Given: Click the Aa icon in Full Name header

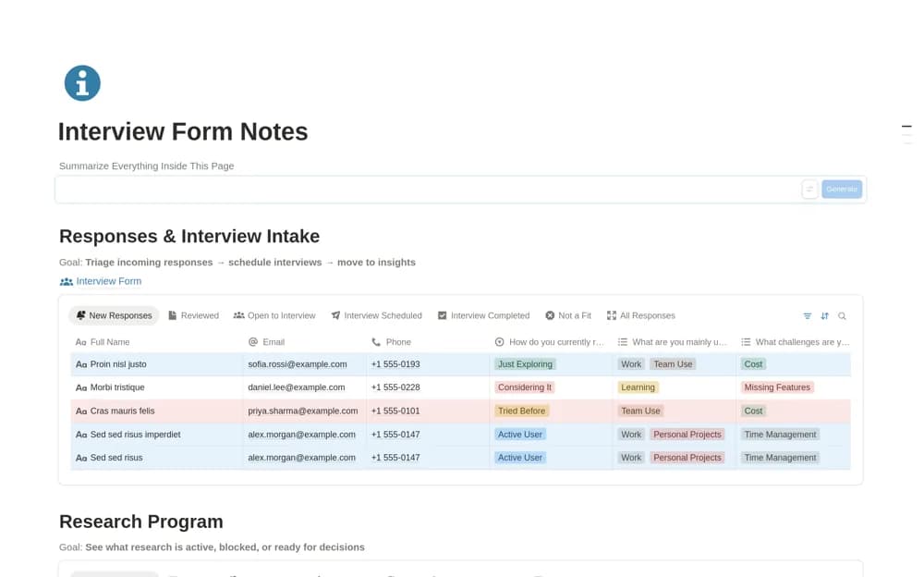Looking at the screenshot, I should click(x=80, y=342).
